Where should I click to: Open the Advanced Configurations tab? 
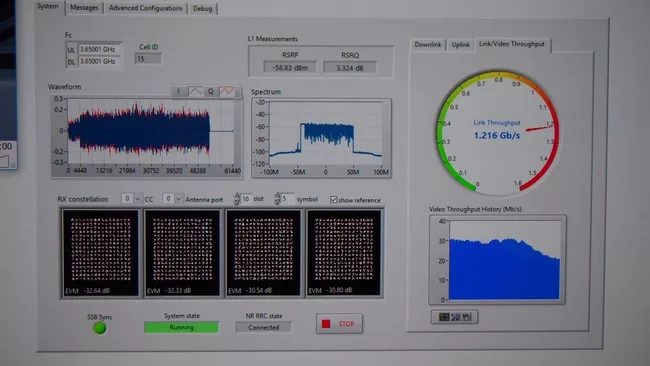coord(146,8)
